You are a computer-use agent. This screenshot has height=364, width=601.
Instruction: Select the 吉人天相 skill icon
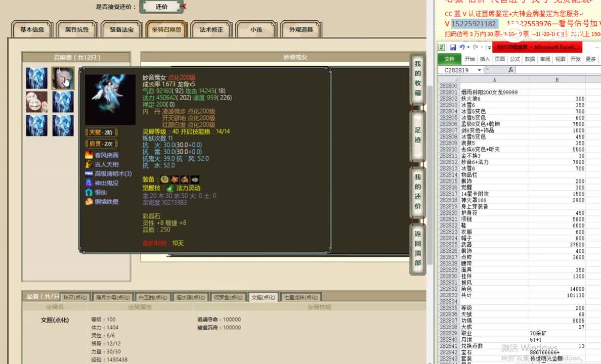89,164
